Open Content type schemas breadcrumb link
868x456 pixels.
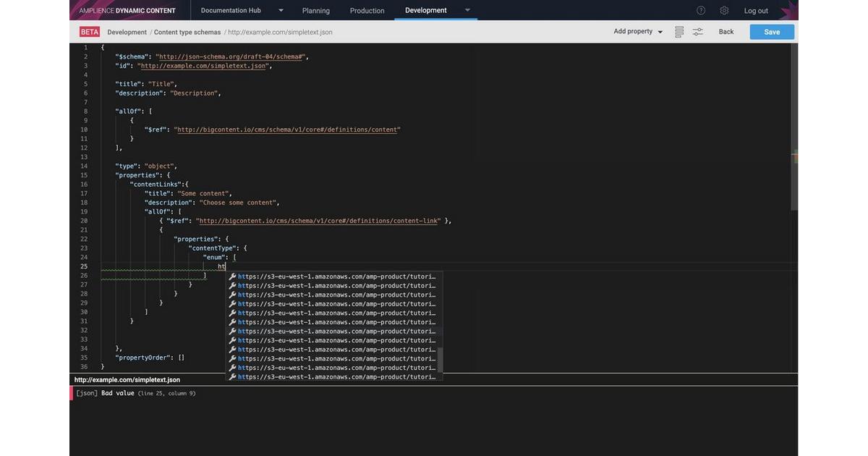coord(187,32)
